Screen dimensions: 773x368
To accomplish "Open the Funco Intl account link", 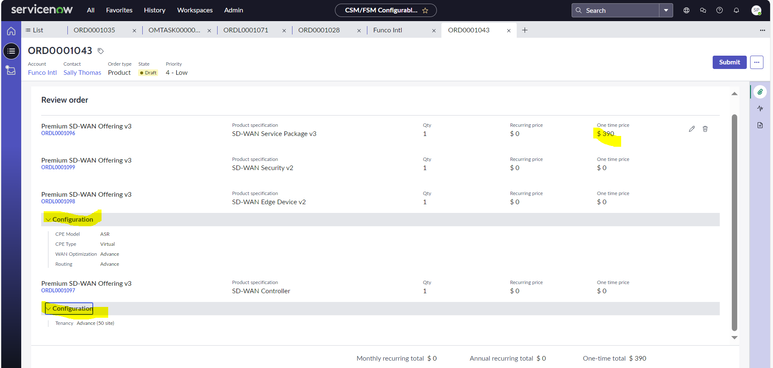I will point(42,73).
